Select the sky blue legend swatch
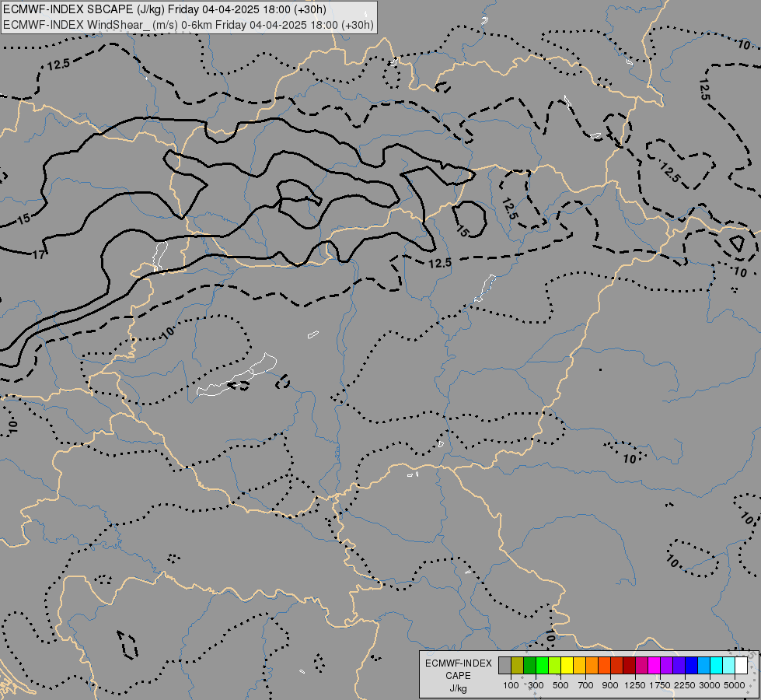 tap(704, 665)
